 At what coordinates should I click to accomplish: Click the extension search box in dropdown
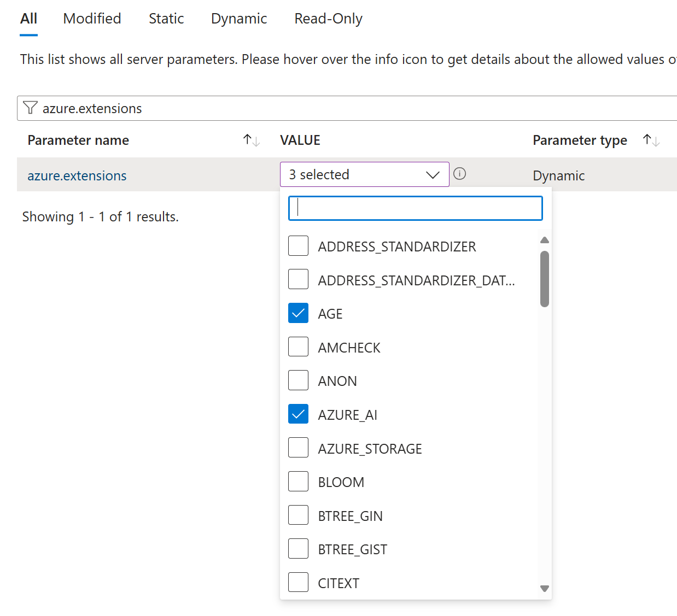click(x=416, y=208)
